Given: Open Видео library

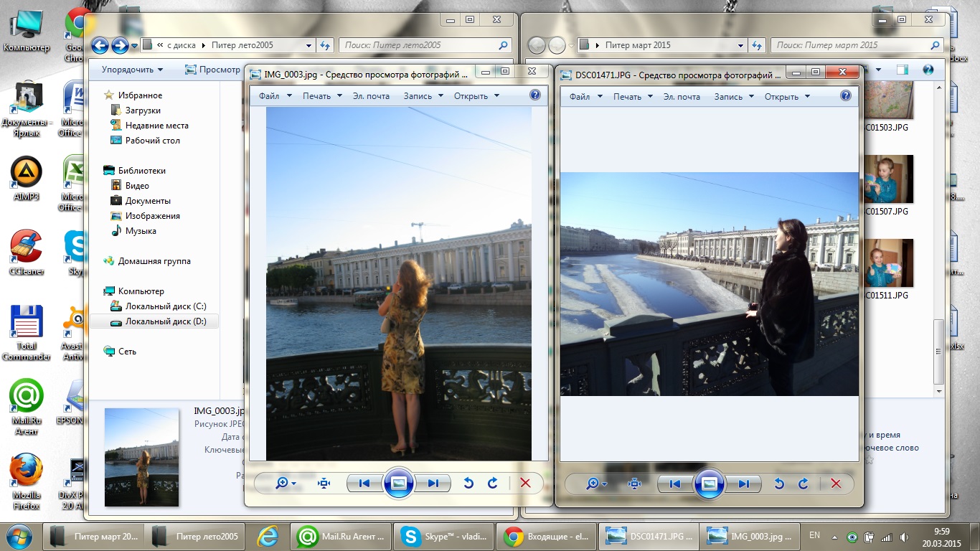Looking at the screenshot, I should point(130,186).
